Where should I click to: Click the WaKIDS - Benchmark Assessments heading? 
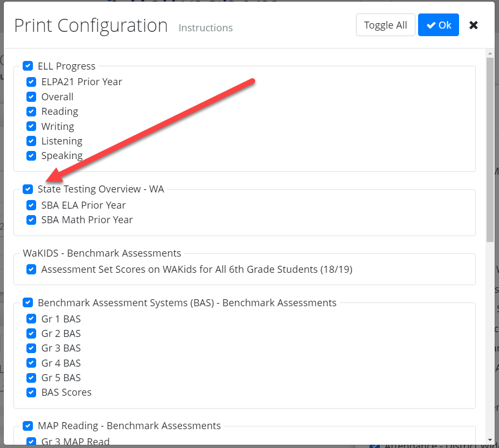[102, 253]
